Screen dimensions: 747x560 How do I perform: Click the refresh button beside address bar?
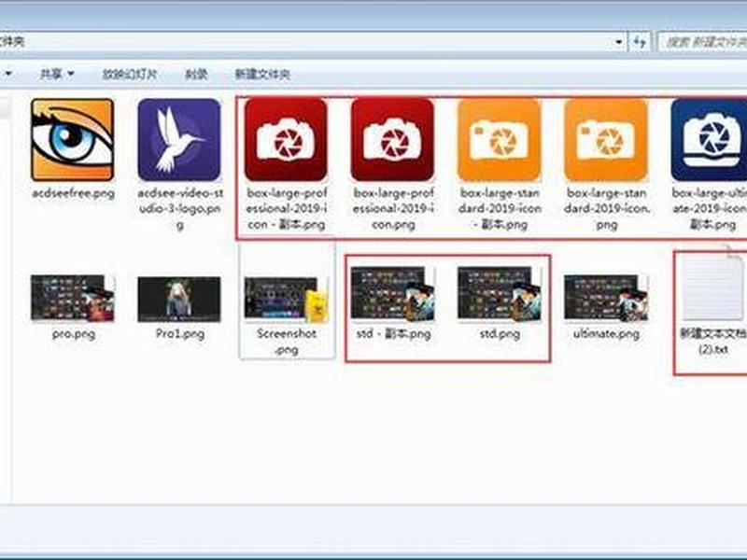(640, 42)
